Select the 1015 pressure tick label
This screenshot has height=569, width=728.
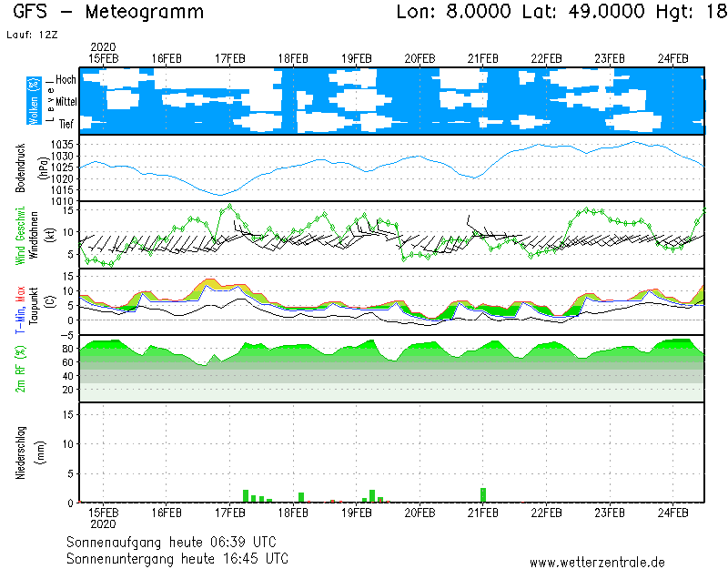point(62,189)
